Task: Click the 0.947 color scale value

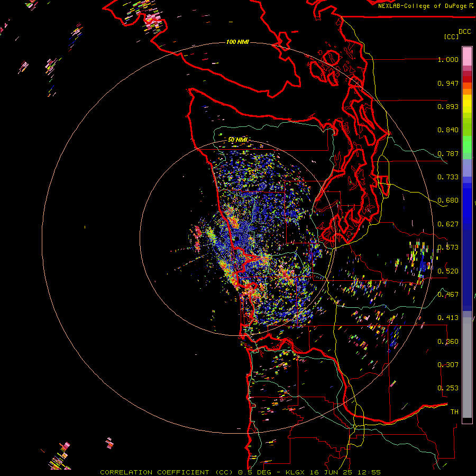Action: (x=448, y=83)
